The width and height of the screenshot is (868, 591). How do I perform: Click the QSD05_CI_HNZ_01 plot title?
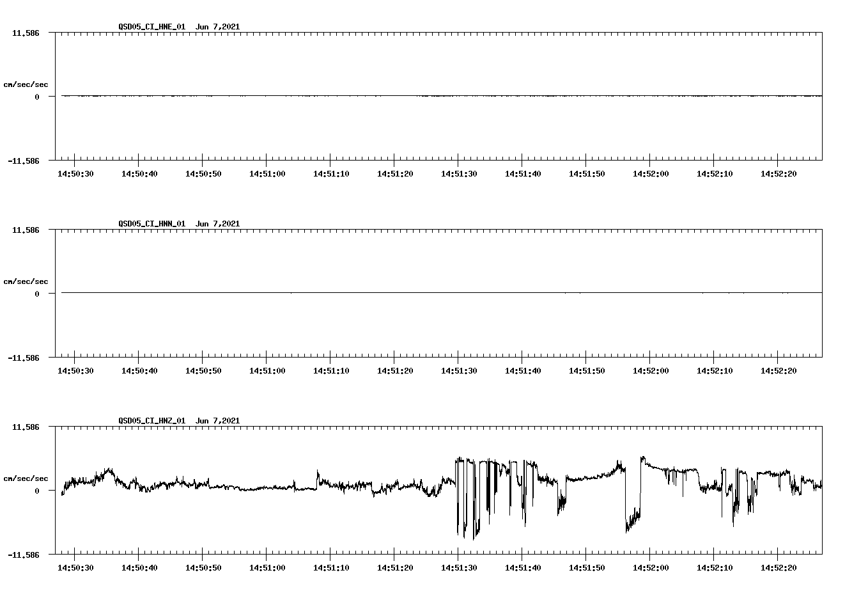(179, 421)
